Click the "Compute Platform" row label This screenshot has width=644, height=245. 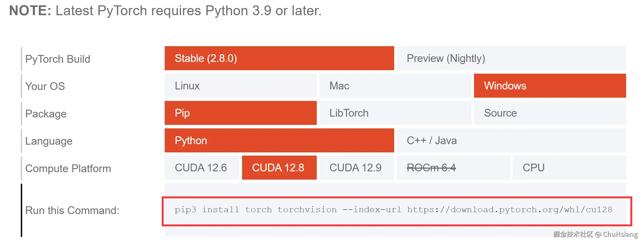coord(68,168)
